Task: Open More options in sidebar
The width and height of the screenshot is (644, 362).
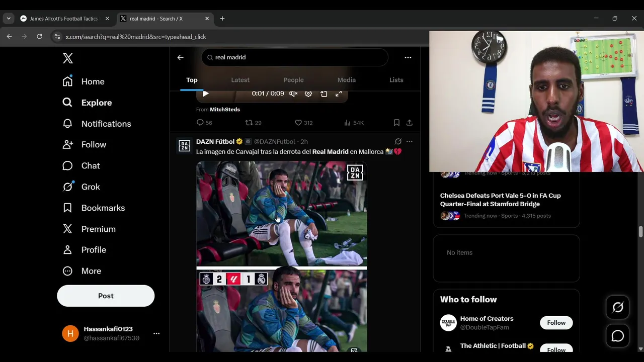Action: click(x=82, y=271)
